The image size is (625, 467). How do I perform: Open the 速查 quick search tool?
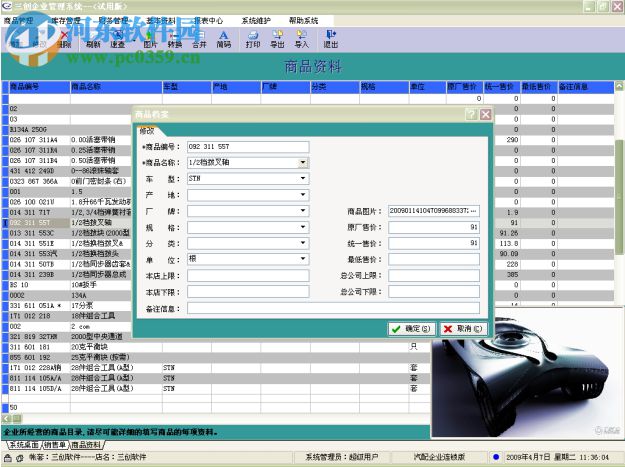pos(117,39)
